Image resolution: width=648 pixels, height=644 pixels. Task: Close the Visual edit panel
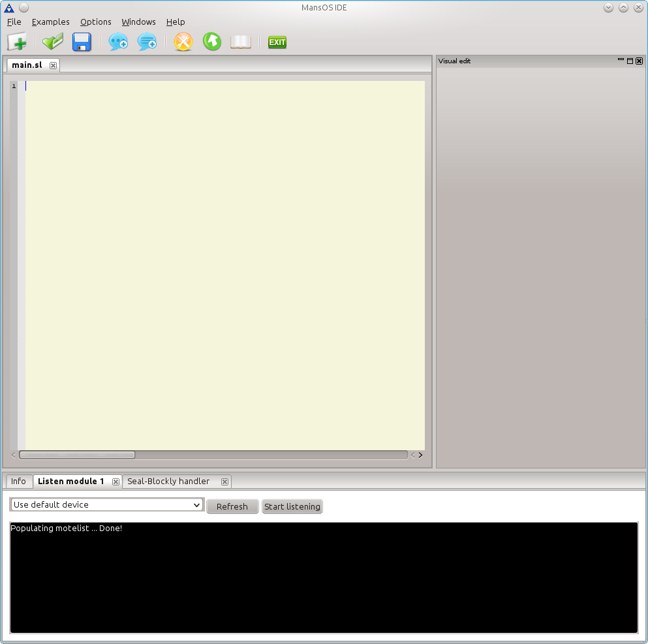pos(640,61)
